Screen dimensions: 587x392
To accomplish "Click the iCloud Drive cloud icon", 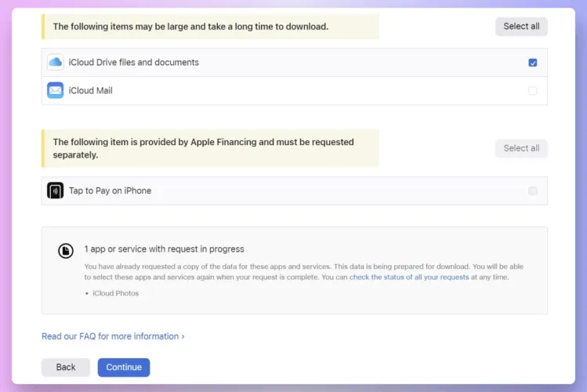I will pyautogui.click(x=55, y=63).
